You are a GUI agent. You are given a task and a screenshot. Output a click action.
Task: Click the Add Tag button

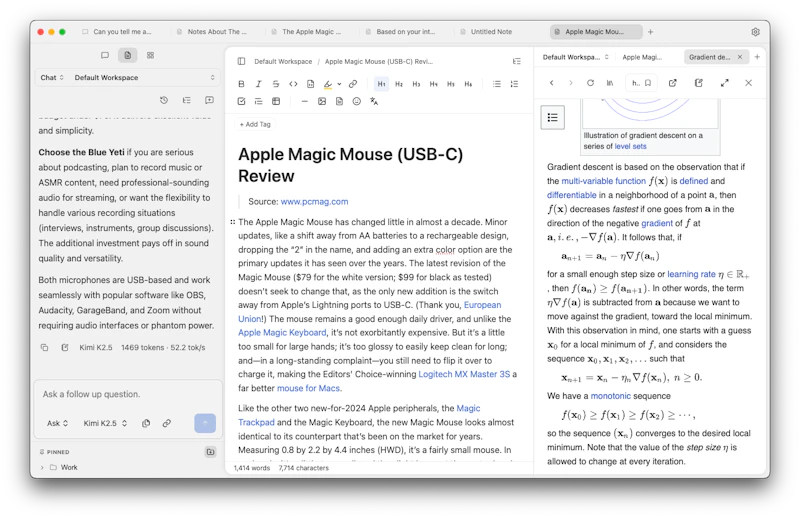coord(255,124)
